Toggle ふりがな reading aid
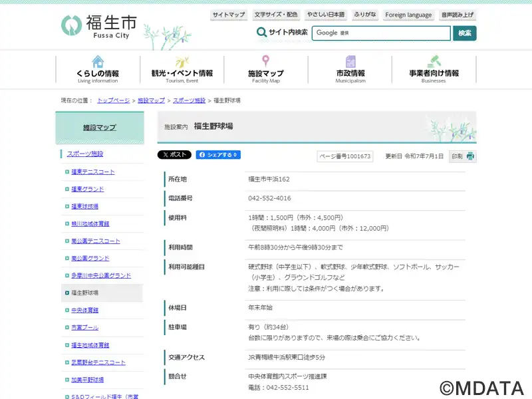Image resolution: width=532 pixels, height=399 pixels. [364, 15]
